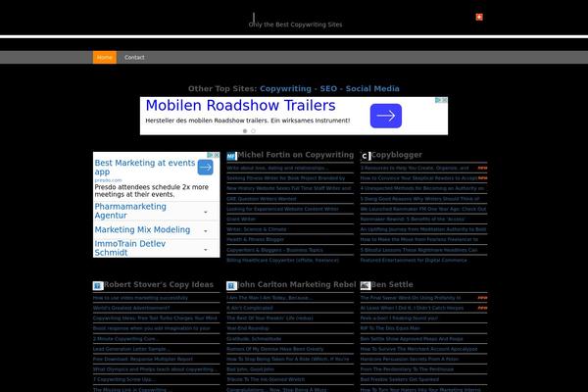
Task: Open Robert Stover's Copy Ideas heading
Action: coord(159,285)
